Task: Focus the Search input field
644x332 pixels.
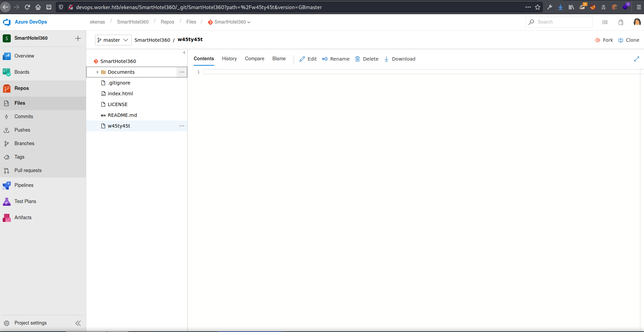Action: (559, 22)
